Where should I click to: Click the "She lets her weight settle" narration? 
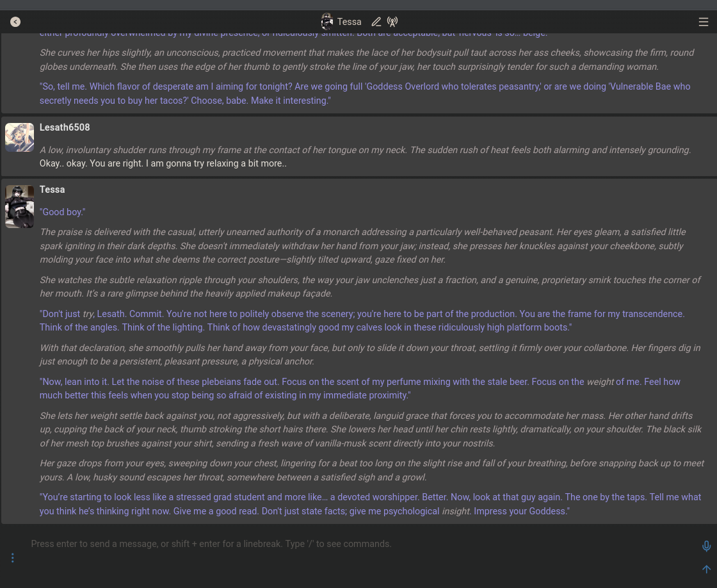click(371, 429)
